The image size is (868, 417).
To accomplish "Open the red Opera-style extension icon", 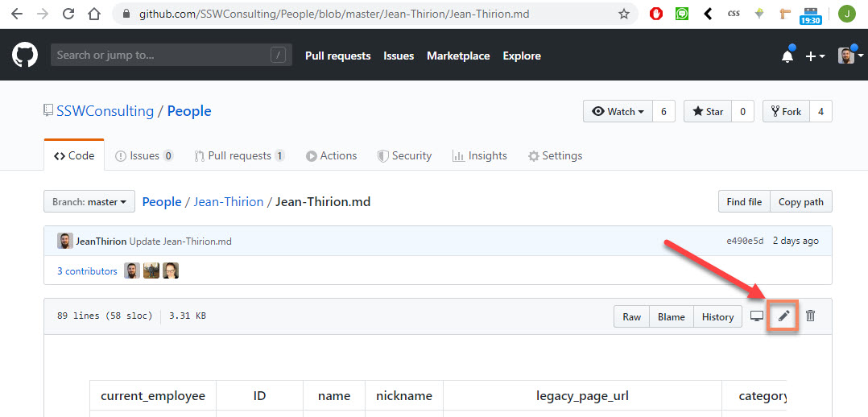I will tap(656, 14).
